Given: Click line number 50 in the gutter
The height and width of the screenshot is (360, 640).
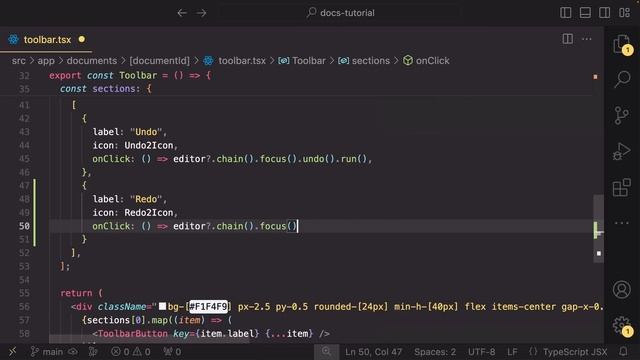Looking at the screenshot, I should pos(24,226).
